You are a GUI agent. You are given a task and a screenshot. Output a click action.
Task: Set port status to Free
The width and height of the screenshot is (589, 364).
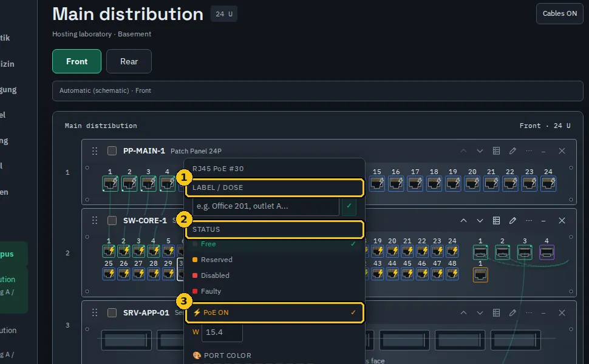(274, 244)
